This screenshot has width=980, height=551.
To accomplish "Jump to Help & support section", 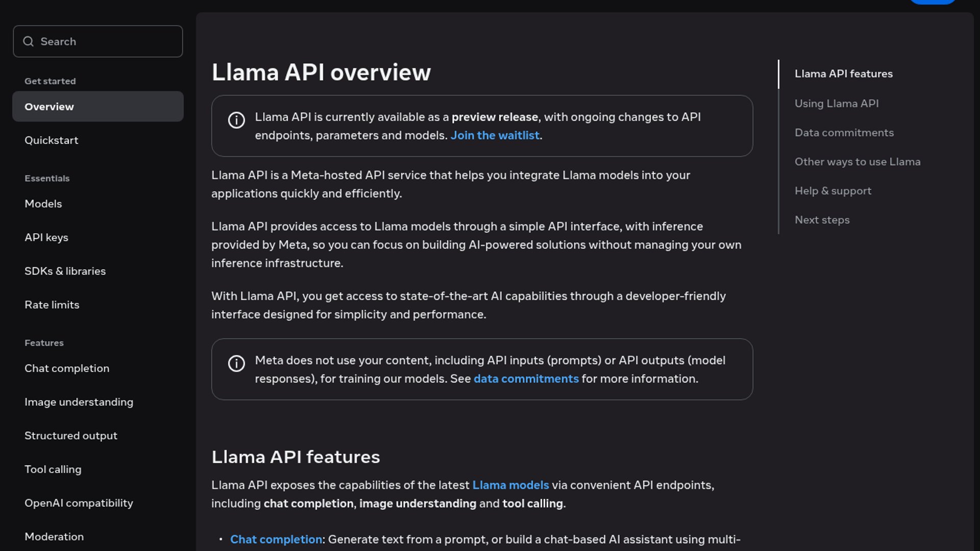I will [833, 191].
